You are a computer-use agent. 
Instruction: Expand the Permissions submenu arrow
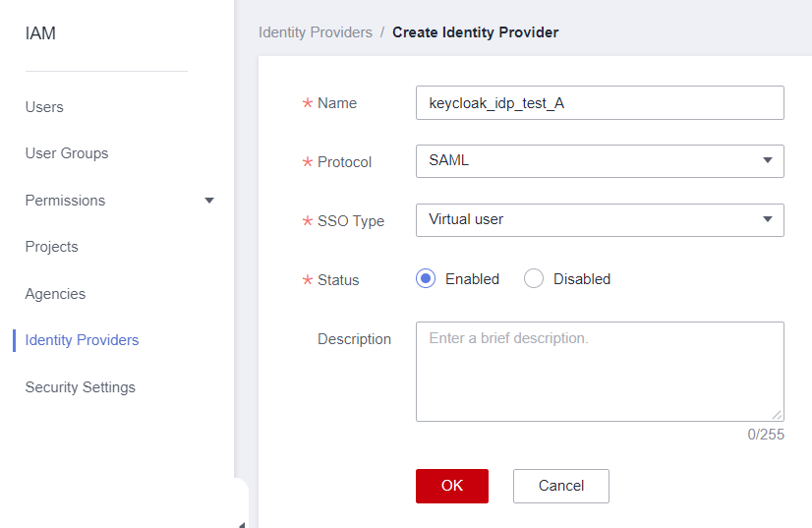tap(208, 201)
